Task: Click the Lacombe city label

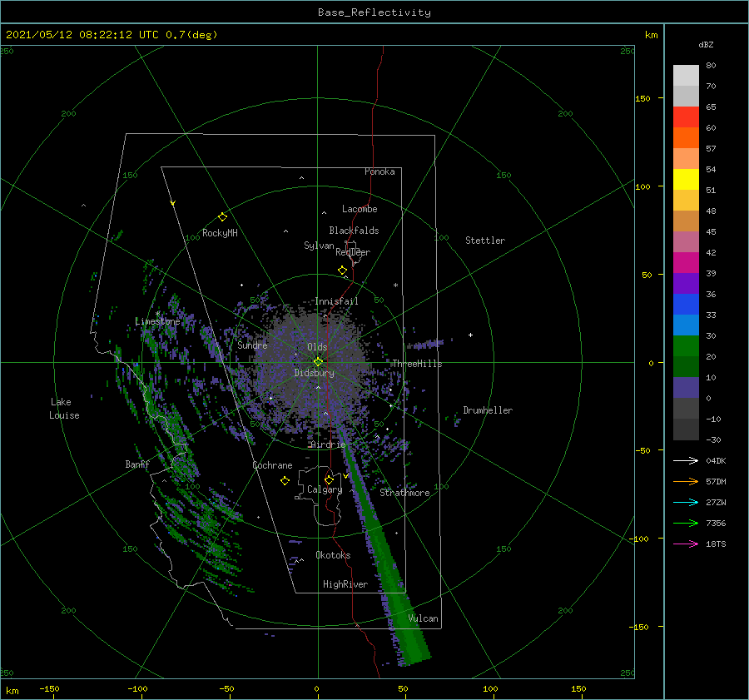Action: click(360, 209)
